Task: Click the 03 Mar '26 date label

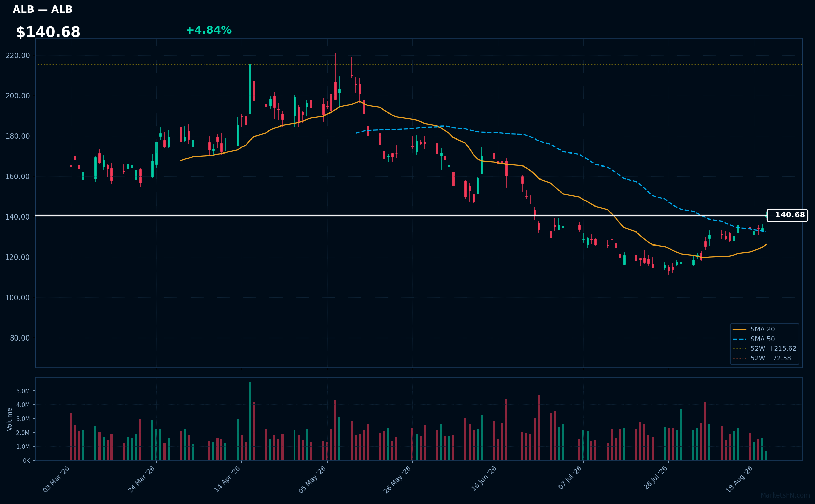Action: 56,479
